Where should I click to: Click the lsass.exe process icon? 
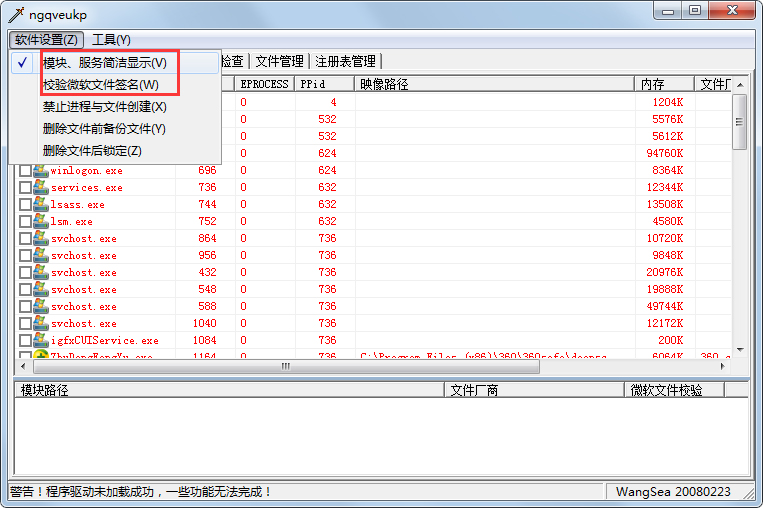41,205
